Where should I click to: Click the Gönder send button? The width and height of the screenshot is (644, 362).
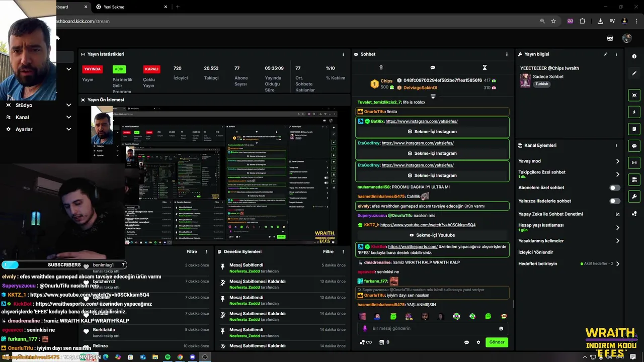[x=497, y=342]
